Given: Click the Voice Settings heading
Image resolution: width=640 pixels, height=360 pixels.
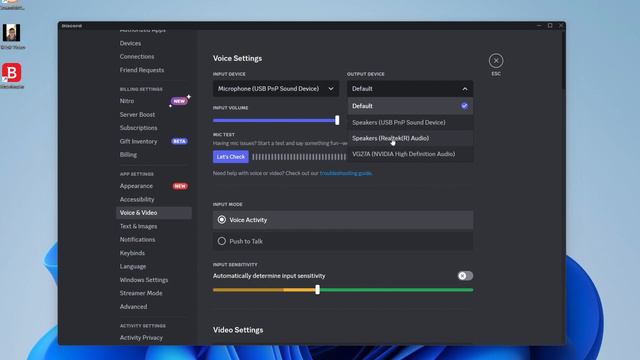Looking at the screenshot, I should (x=237, y=58).
